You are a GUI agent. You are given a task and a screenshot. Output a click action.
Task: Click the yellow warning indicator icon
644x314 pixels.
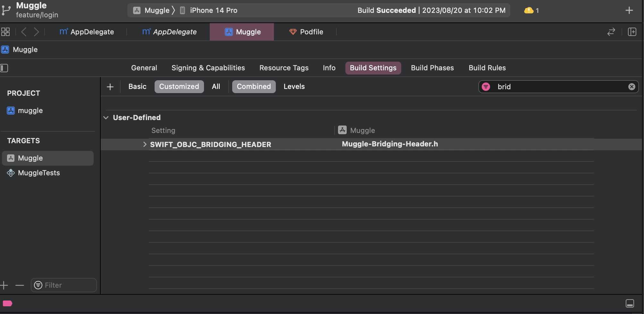coord(529,10)
